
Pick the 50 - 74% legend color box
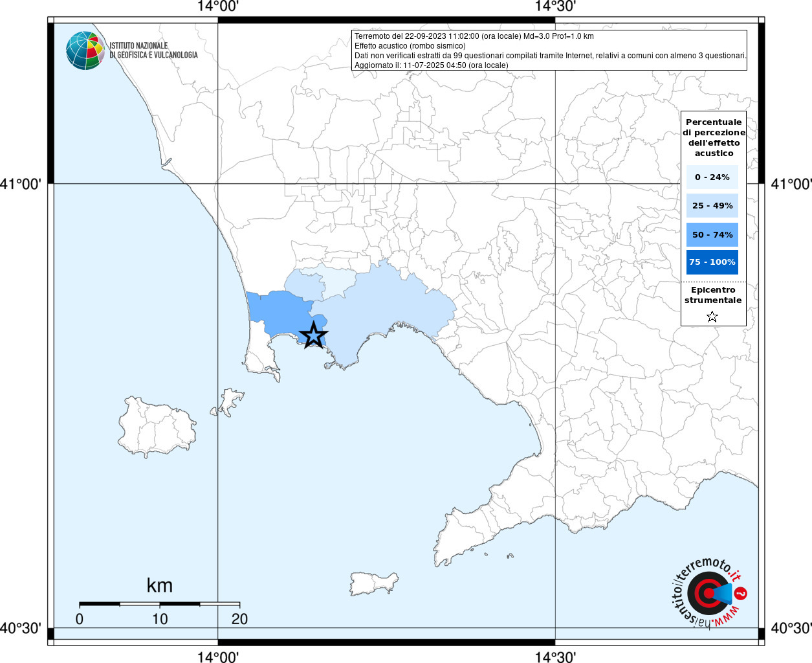(x=712, y=234)
